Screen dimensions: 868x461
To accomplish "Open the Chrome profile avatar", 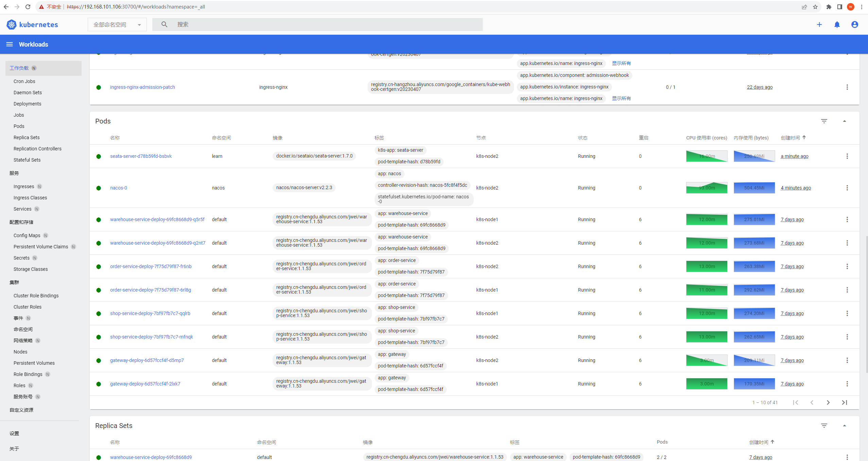I will pyautogui.click(x=851, y=7).
